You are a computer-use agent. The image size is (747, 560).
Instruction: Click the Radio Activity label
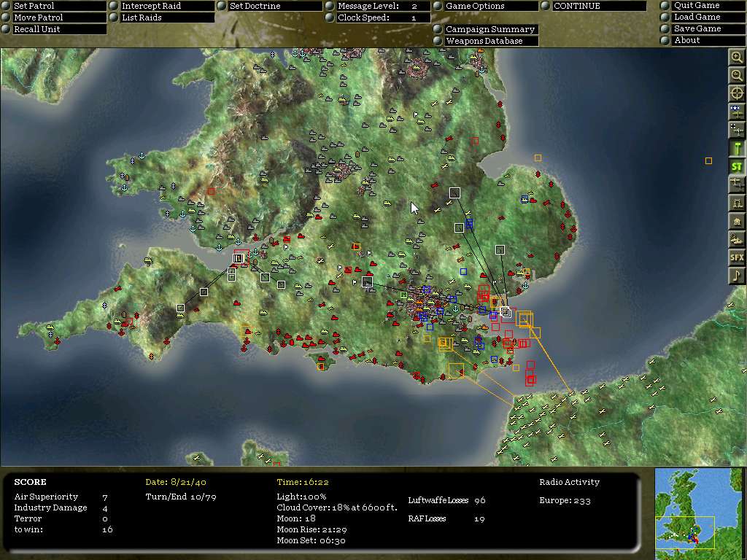click(x=569, y=482)
